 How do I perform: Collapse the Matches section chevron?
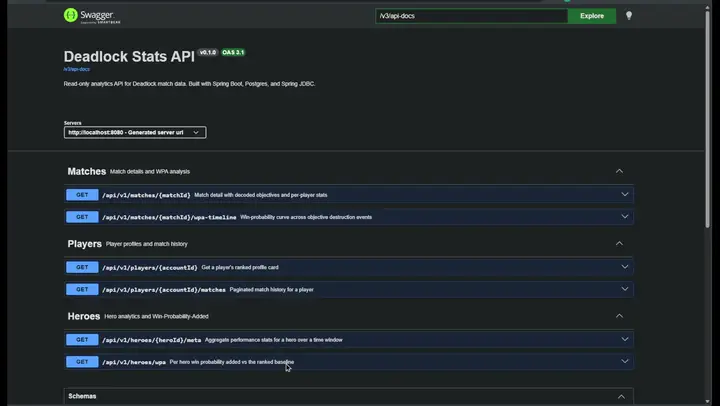coord(619,171)
